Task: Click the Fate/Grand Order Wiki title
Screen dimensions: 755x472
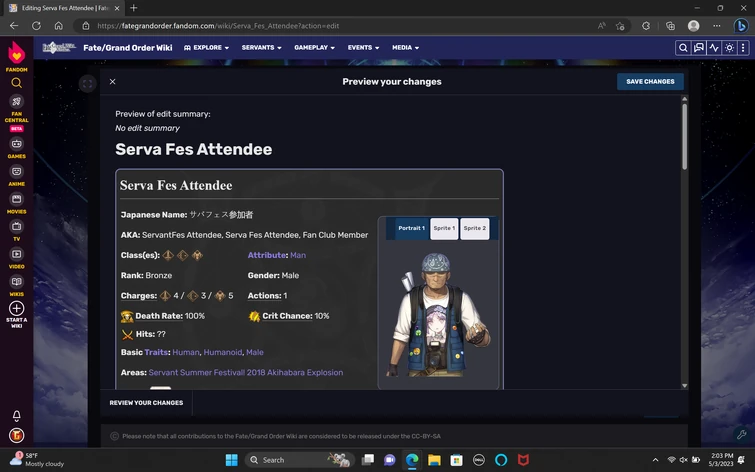Action: (128, 48)
